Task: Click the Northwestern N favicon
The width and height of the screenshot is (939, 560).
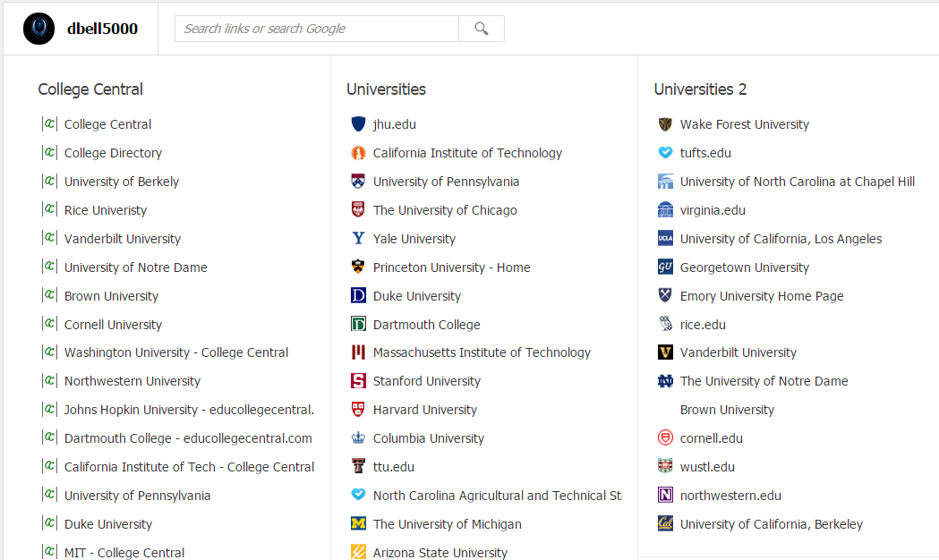Action: 665,496
